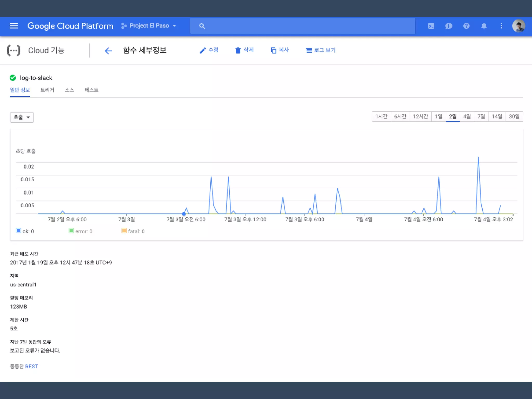The width and height of the screenshot is (532, 399).
Task: Open the hamburger navigation menu
Action: pos(14,26)
